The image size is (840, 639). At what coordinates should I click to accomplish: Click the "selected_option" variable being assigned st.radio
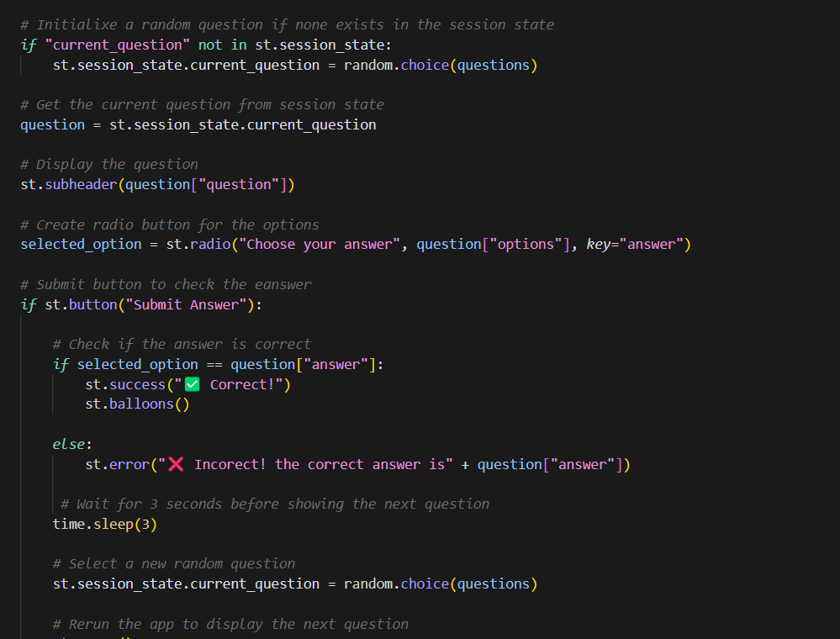tap(81, 244)
